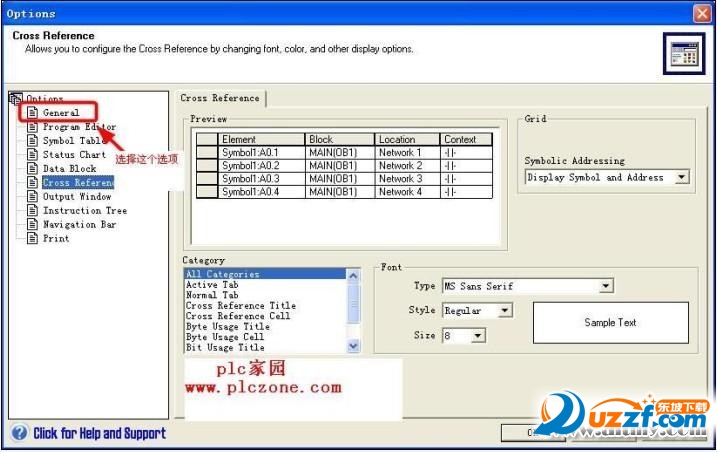Open the Font Type dropdown

605,286
